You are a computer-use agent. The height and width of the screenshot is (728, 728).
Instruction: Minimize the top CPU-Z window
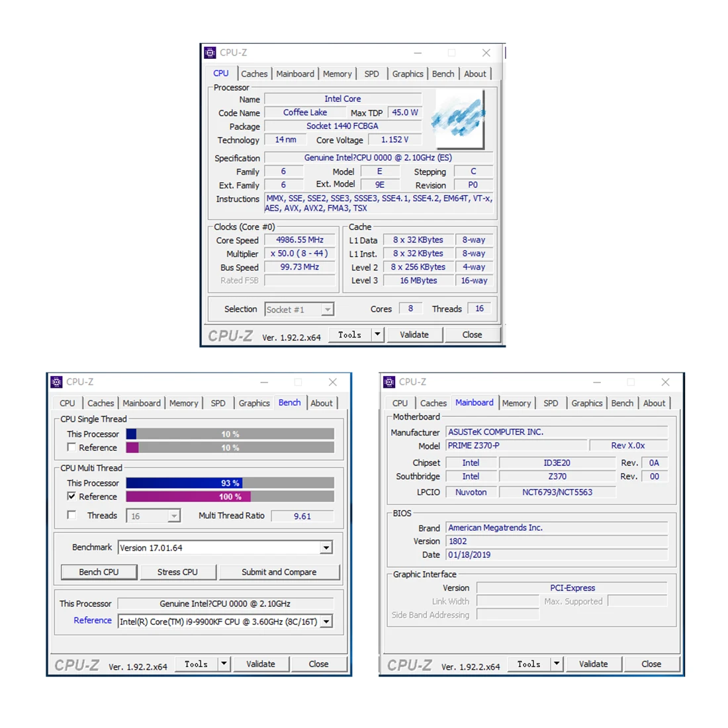pyautogui.click(x=418, y=53)
